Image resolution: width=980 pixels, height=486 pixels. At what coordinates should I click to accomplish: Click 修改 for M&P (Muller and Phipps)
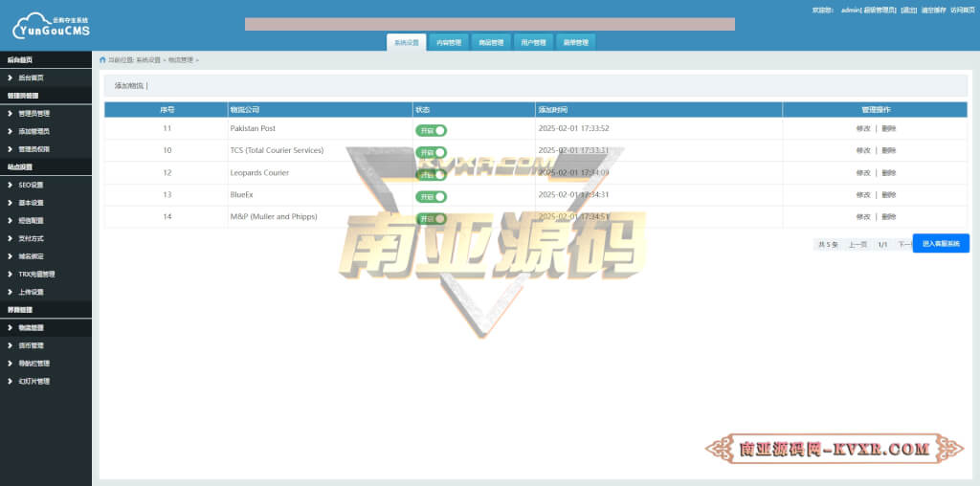pos(863,217)
